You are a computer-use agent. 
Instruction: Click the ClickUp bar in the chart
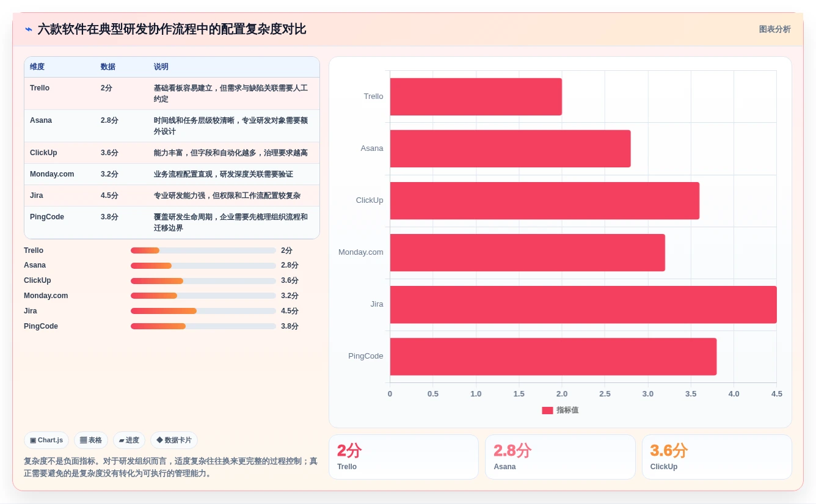(x=545, y=200)
